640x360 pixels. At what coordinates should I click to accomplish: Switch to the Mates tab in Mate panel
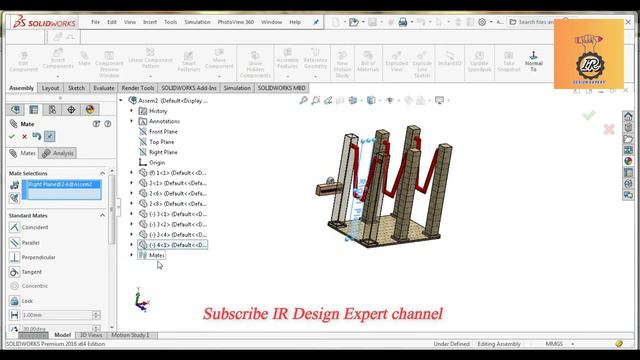click(23, 153)
